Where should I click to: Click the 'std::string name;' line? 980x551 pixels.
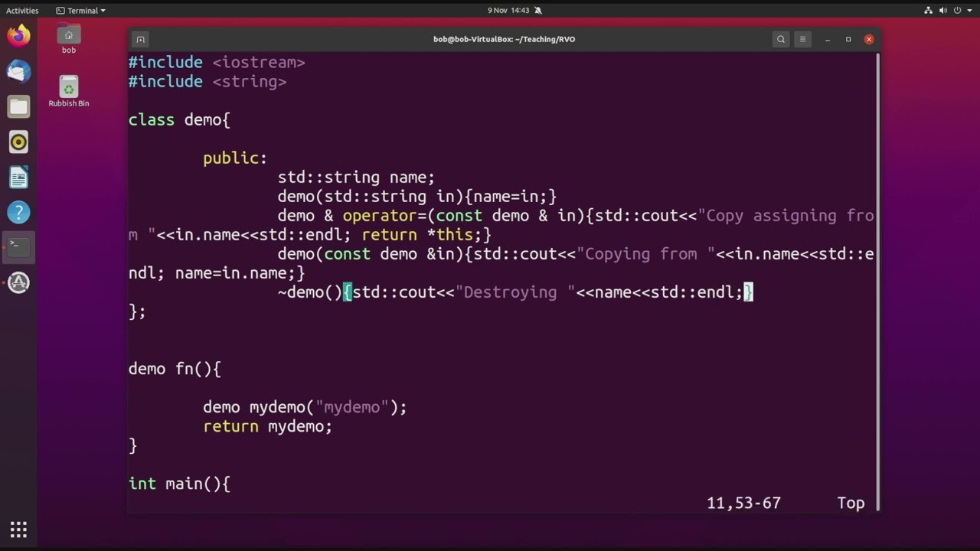click(x=356, y=178)
